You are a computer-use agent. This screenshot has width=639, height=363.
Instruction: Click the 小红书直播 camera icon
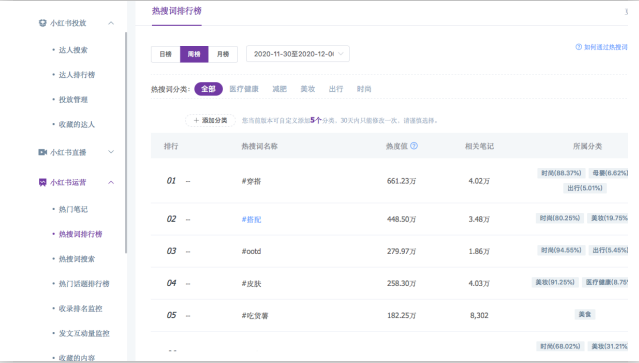coord(42,152)
